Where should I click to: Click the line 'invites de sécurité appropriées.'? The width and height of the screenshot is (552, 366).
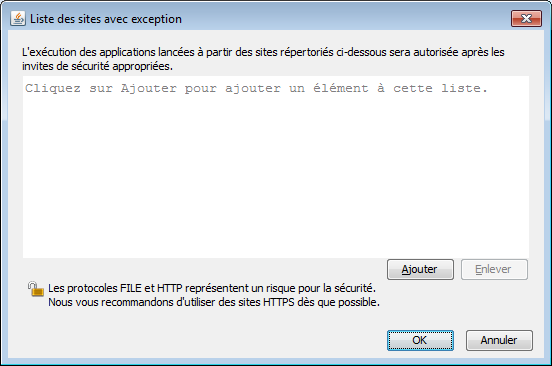point(98,66)
